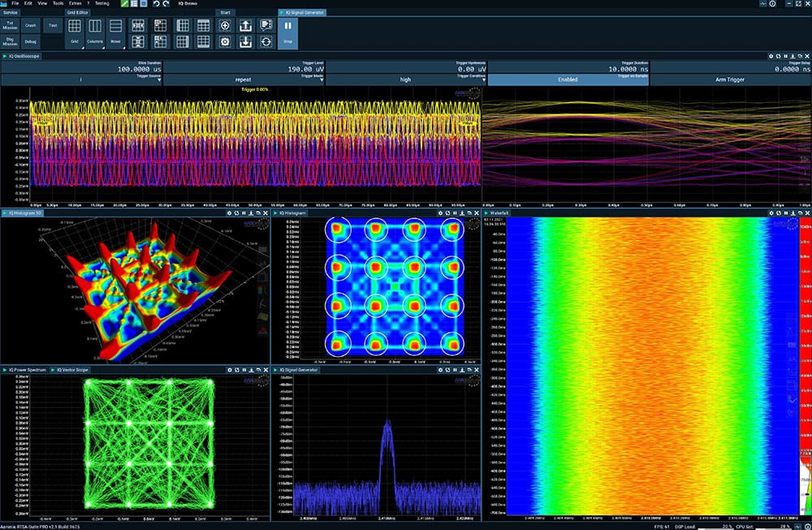
Task: Switch to the IQ Vector Scope tab
Action: click(72, 369)
